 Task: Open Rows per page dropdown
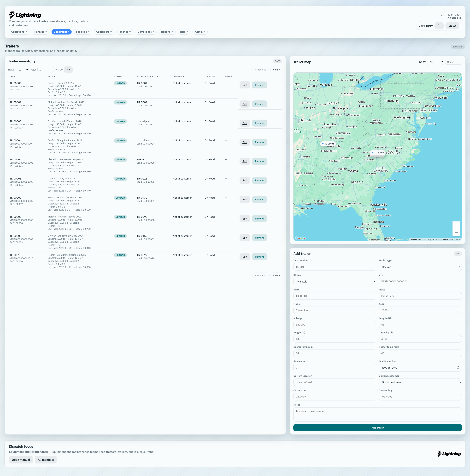click(x=22, y=70)
